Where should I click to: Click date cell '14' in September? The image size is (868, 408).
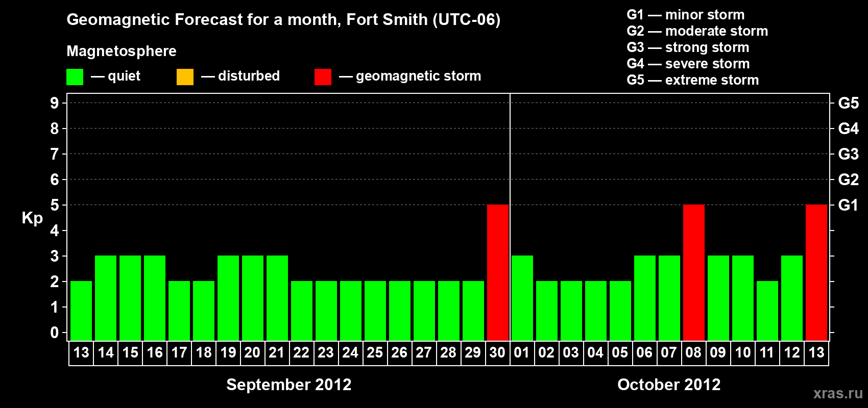106,353
